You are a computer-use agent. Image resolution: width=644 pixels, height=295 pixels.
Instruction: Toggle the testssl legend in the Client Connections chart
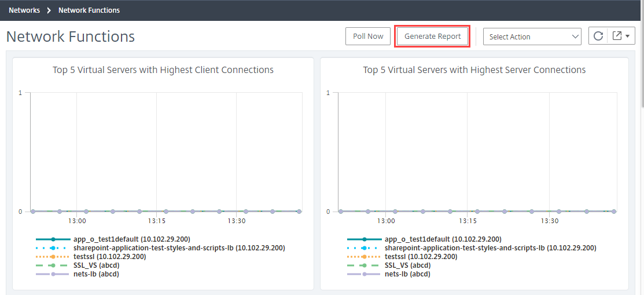(x=91, y=256)
